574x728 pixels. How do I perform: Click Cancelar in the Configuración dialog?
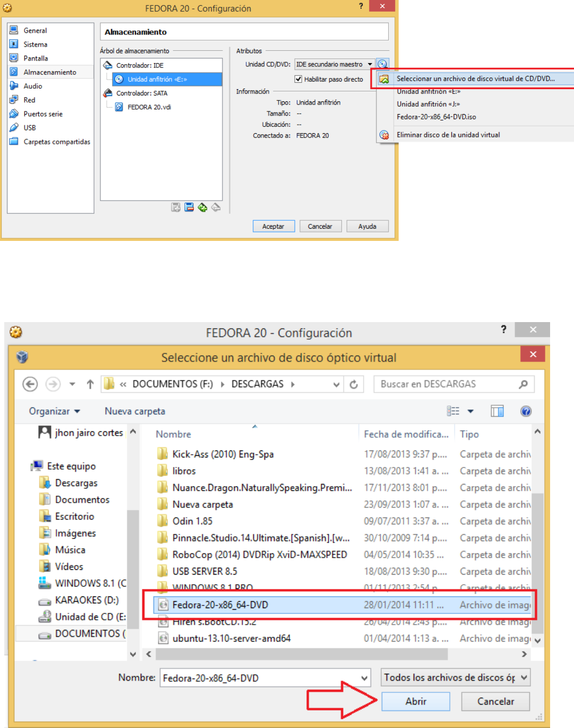[x=320, y=226]
